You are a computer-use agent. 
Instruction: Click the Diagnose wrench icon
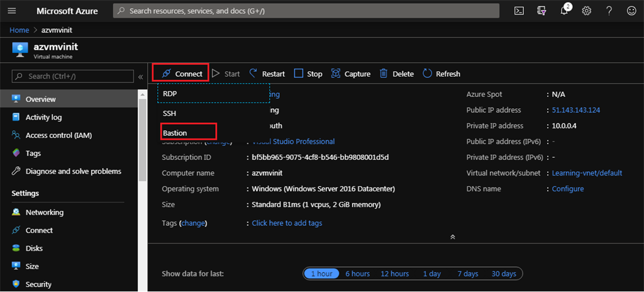16,171
